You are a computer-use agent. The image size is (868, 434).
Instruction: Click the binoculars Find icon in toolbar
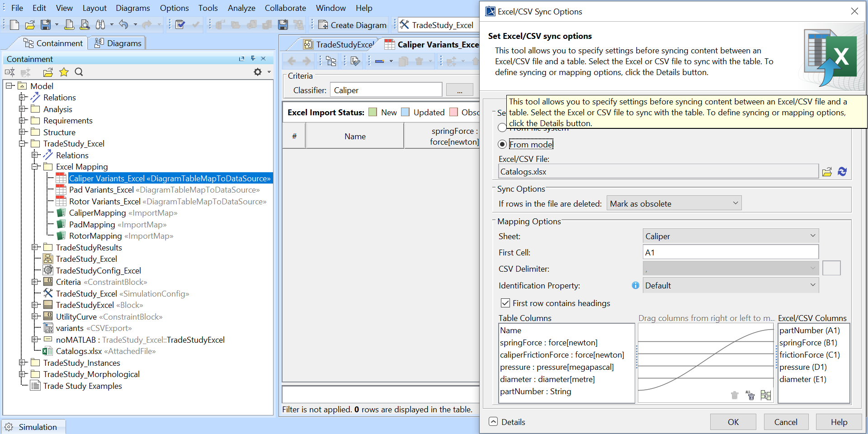pyautogui.click(x=100, y=25)
